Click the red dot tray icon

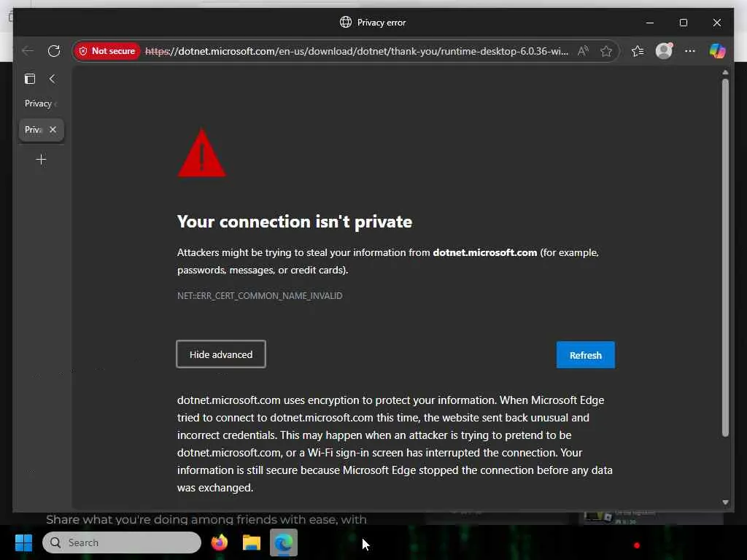tap(637, 545)
